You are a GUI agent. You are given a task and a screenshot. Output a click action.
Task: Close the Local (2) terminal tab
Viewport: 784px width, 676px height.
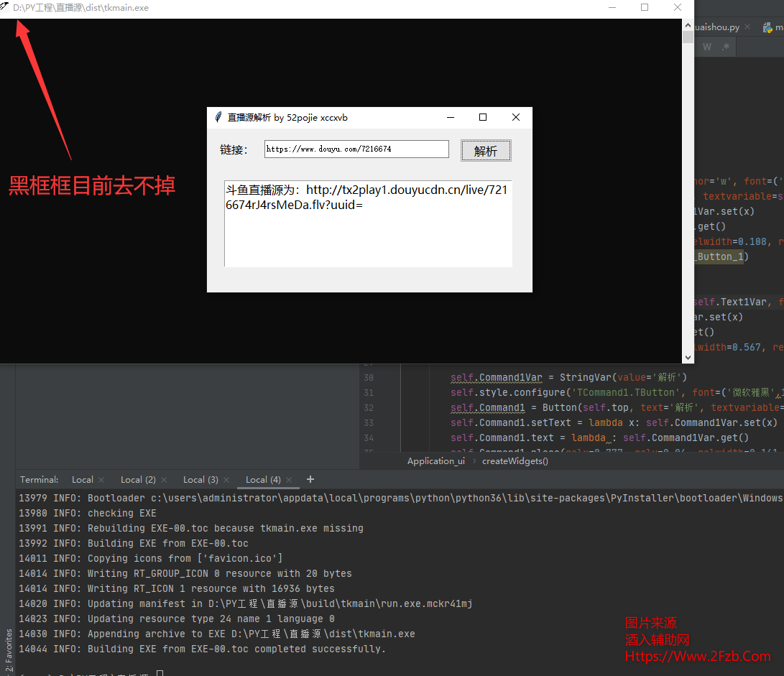[164, 480]
